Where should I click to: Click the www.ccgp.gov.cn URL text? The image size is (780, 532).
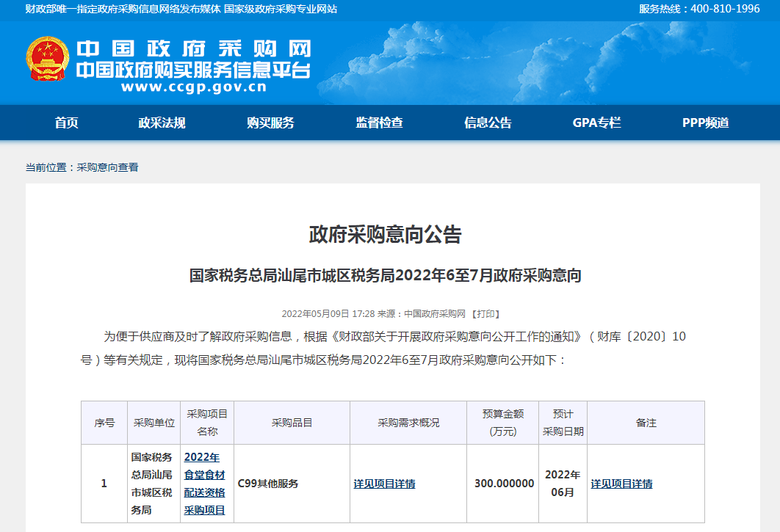(x=194, y=87)
